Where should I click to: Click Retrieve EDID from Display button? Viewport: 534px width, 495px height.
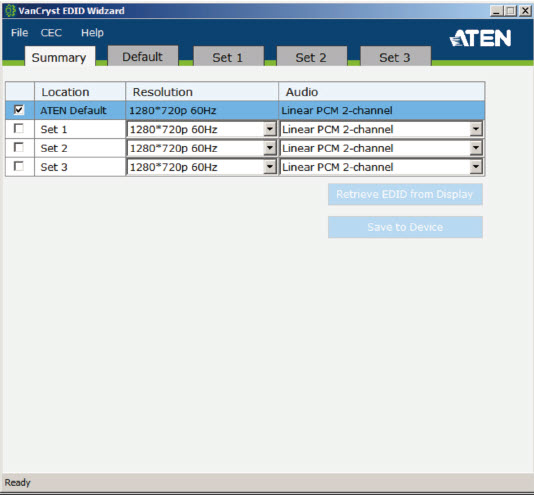tap(405, 194)
